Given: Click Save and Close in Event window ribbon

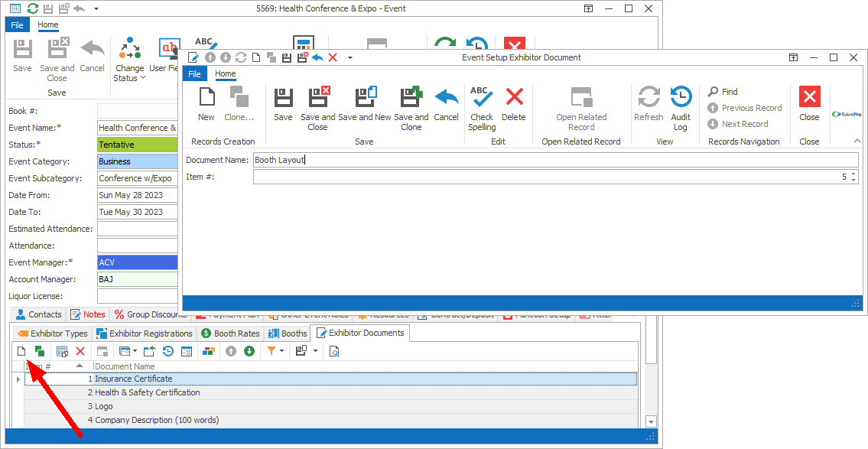Looking at the screenshot, I should 57,60.
